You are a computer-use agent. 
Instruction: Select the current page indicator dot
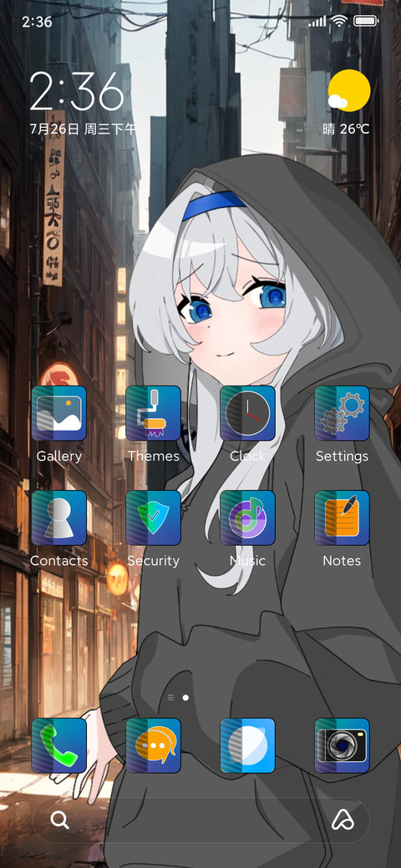[x=185, y=698]
